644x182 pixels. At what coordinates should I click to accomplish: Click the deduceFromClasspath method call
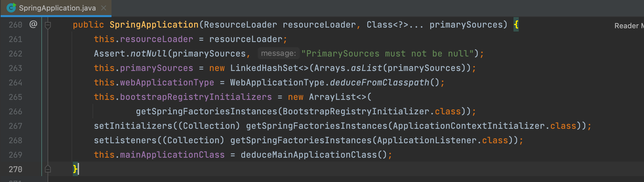379,82
